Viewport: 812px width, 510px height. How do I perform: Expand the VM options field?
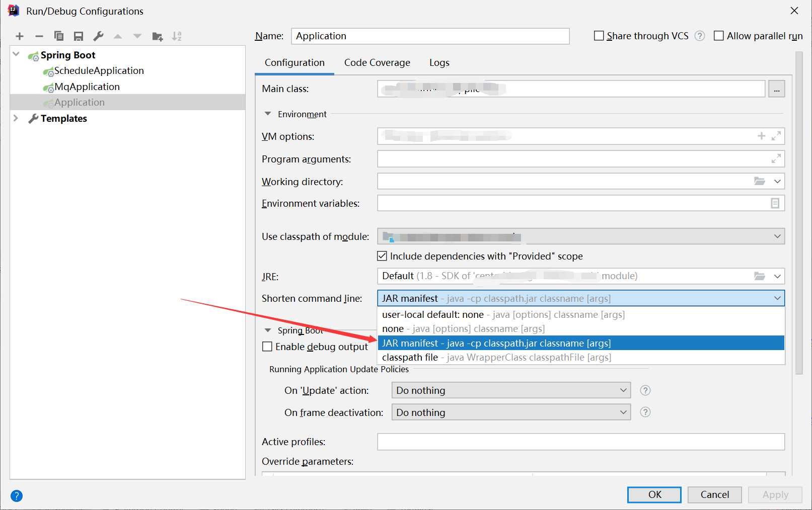click(x=776, y=136)
